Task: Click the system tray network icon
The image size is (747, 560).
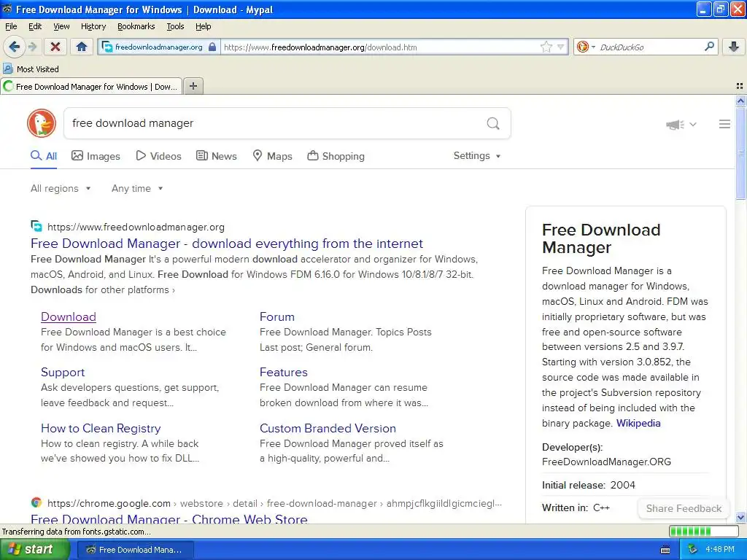Action: pyautogui.click(x=692, y=550)
